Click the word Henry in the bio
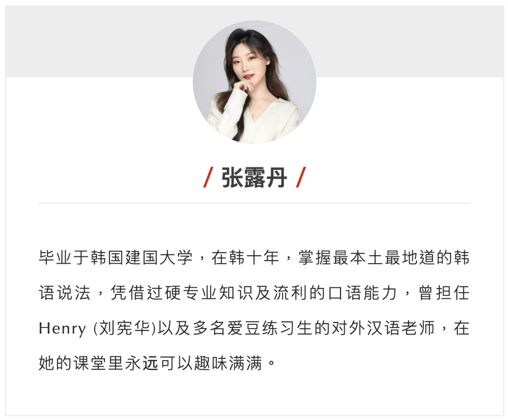508x420 pixels. click(x=62, y=329)
